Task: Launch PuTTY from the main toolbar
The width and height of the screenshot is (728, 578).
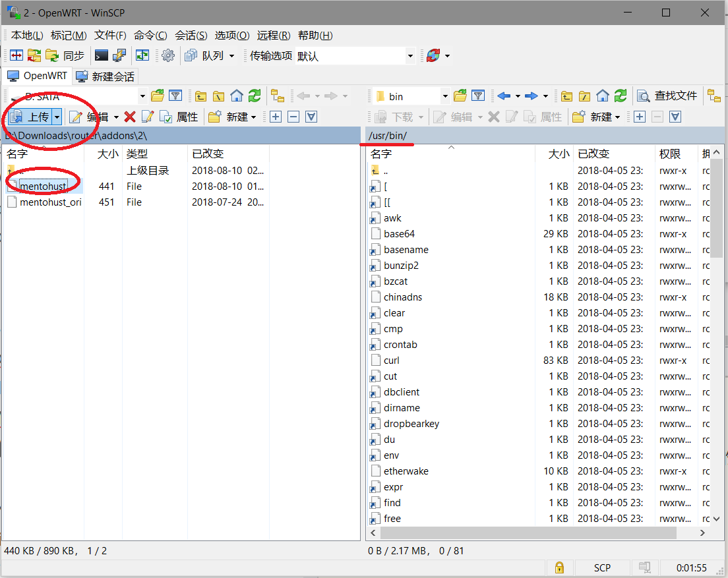Action: click(119, 56)
